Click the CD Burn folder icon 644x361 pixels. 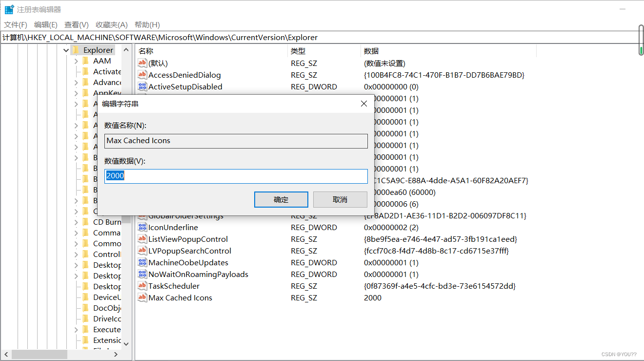(85, 222)
